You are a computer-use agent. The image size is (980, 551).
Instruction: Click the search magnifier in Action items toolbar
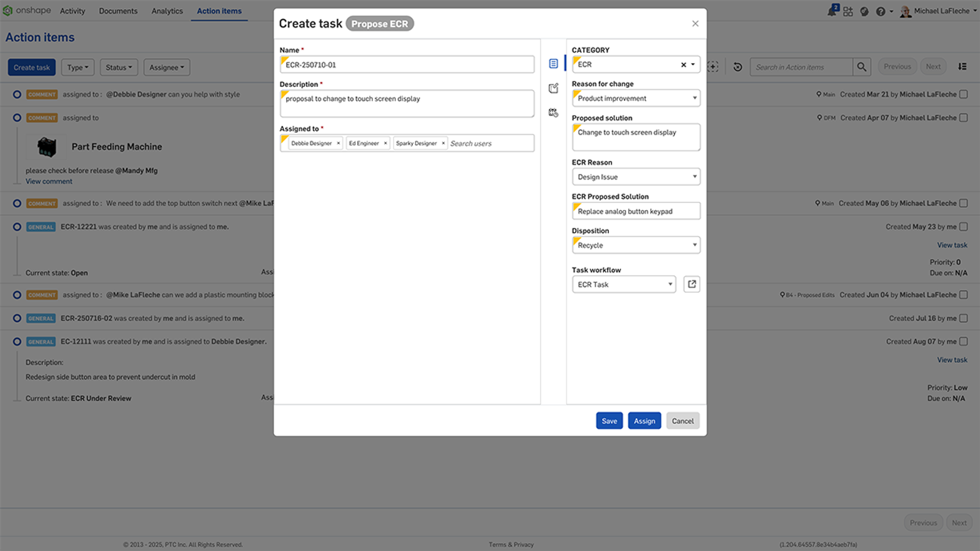pos(861,66)
